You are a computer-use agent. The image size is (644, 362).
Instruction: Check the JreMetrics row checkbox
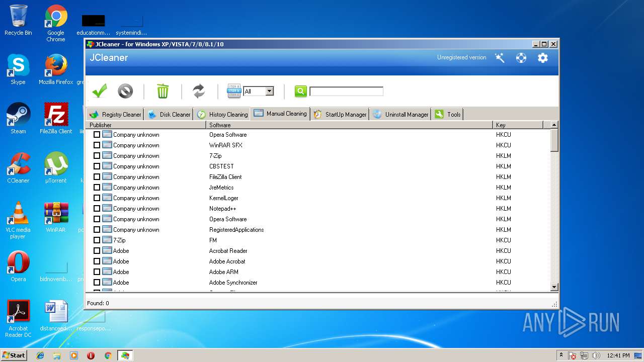(x=97, y=188)
